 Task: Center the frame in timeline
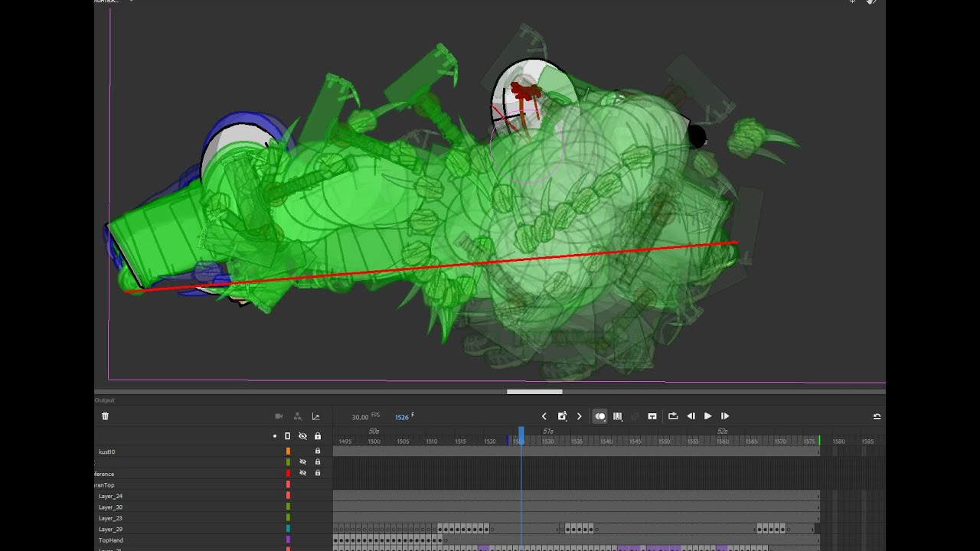point(652,416)
